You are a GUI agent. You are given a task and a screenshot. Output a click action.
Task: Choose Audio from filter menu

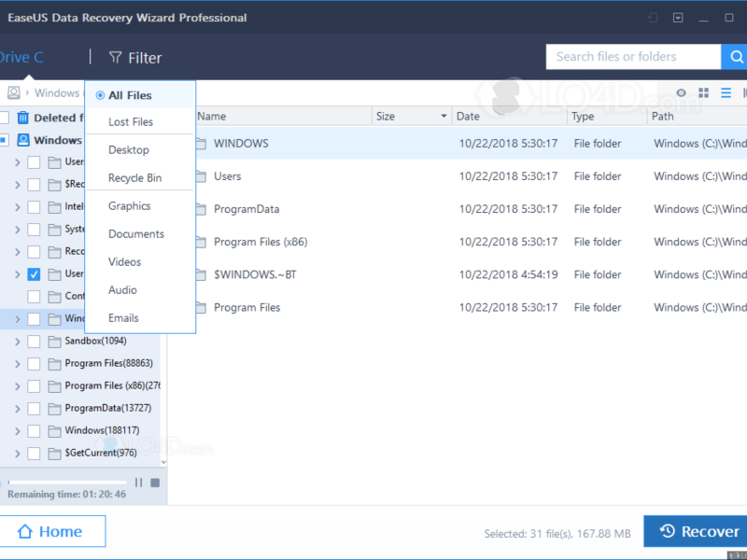[x=122, y=290]
